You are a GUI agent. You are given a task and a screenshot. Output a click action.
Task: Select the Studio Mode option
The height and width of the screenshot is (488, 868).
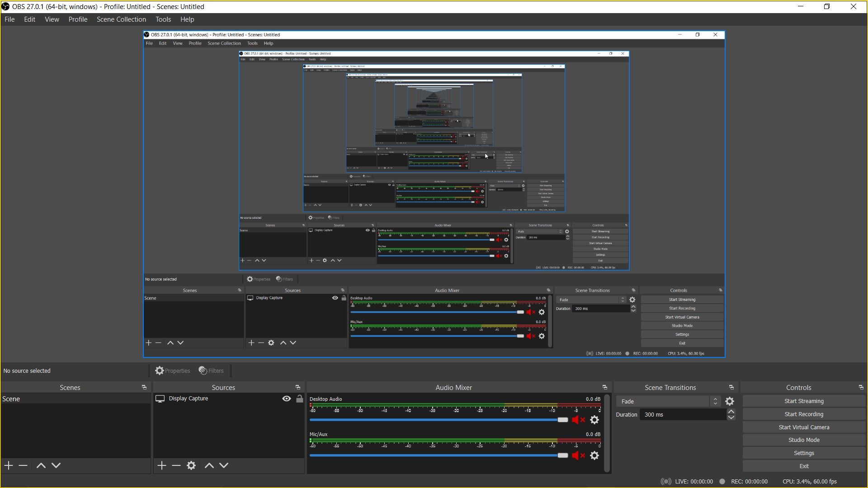[x=804, y=440]
